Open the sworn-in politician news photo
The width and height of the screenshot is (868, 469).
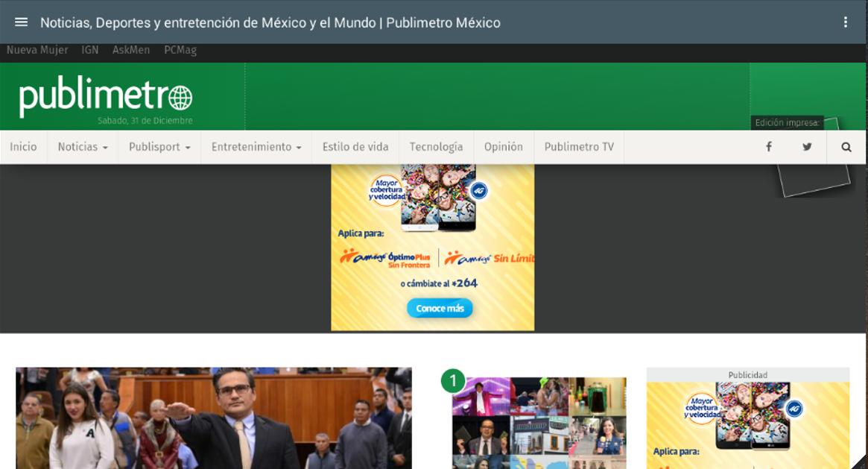[214, 418]
